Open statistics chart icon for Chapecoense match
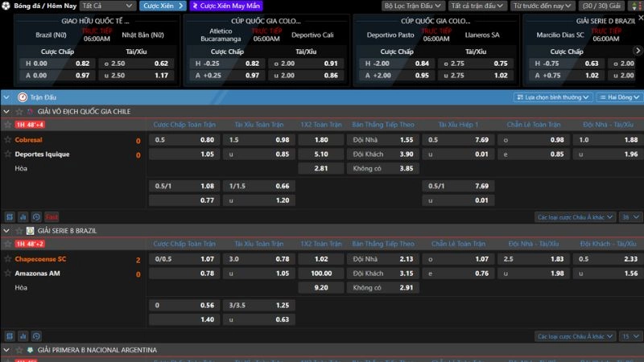Image resolution: width=644 pixels, height=362 pixels. (23, 336)
